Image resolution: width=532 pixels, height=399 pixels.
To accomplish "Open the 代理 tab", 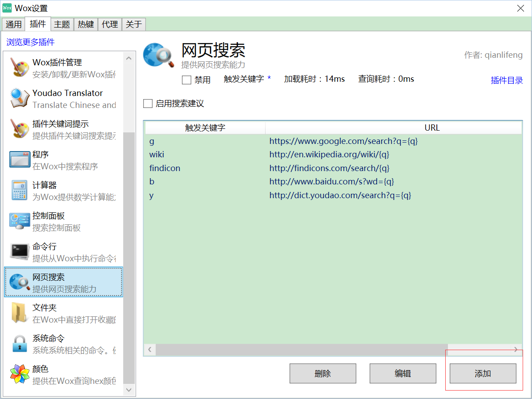I will (110, 24).
